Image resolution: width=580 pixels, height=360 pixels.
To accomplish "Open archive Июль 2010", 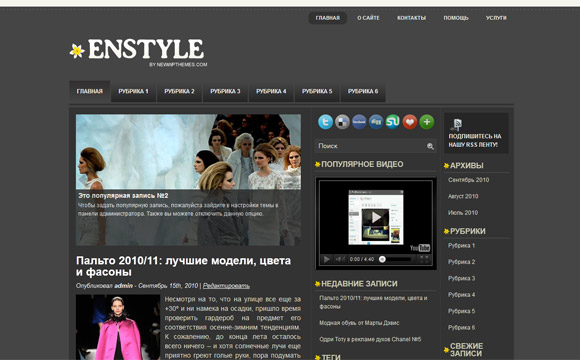I will click(x=463, y=213).
